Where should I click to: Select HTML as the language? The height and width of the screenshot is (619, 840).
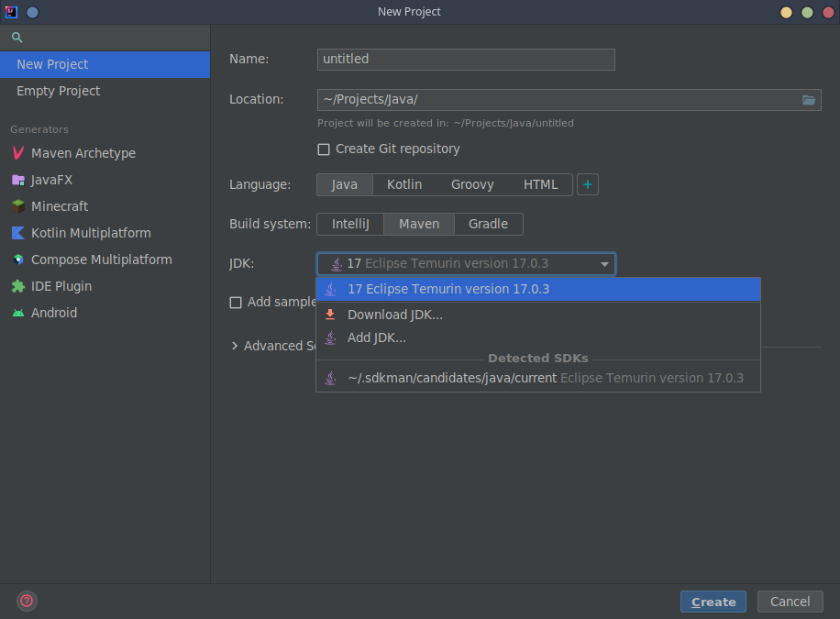tap(540, 184)
